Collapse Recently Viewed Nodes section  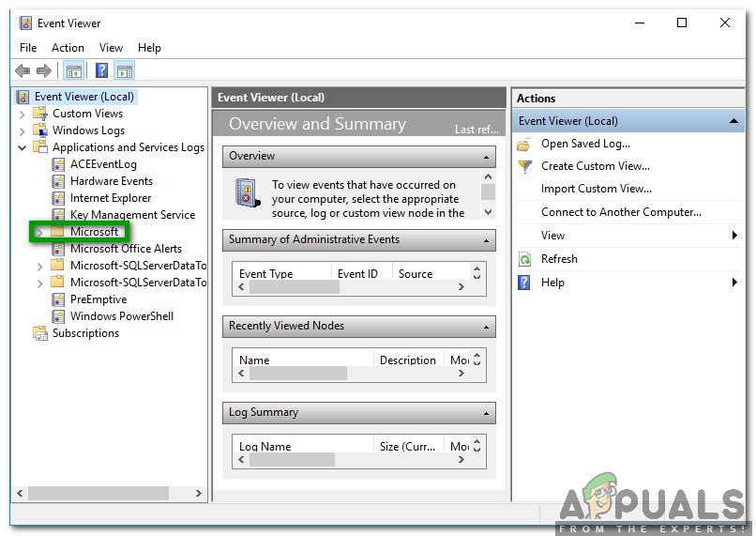click(486, 328)
